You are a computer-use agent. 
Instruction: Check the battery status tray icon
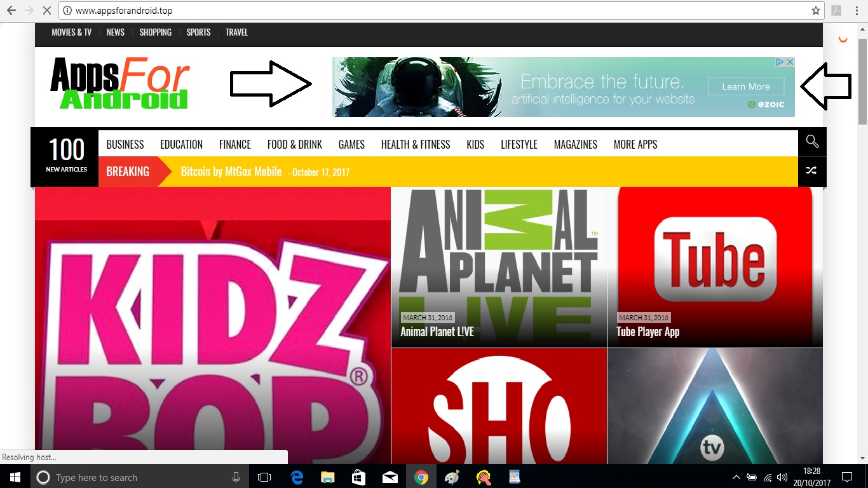point(752,477)
